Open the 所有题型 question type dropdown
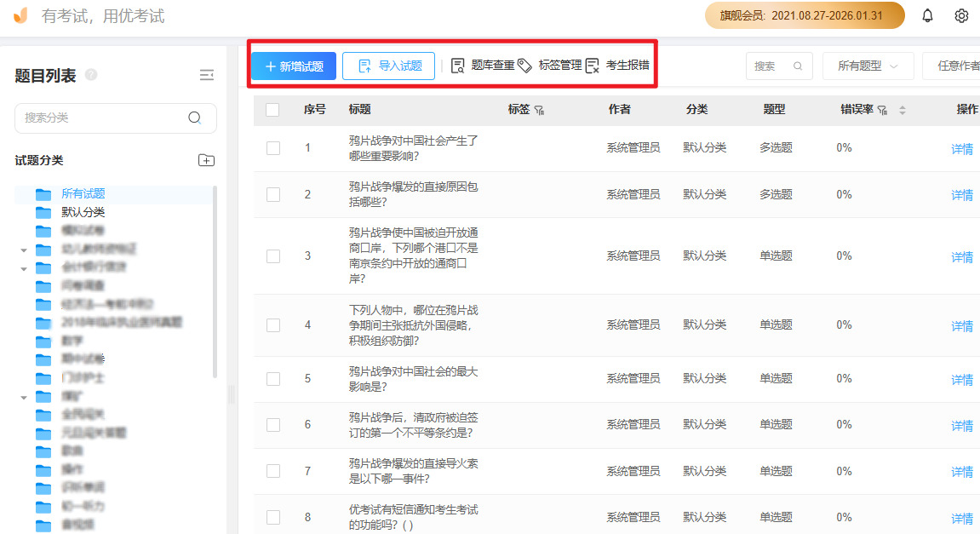This screenshot has width=980, height=534. coord(868,65)
